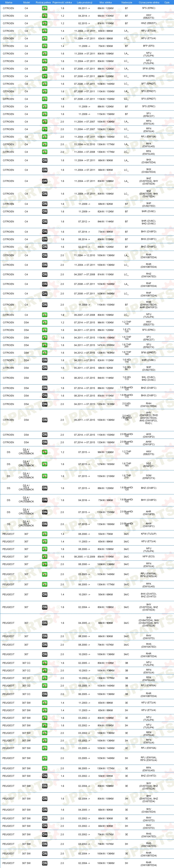Click petrol icon in DS4 1.2 THP 130 row
The image size is (174, 868).
pyautogui.click(x=45, y=322)
